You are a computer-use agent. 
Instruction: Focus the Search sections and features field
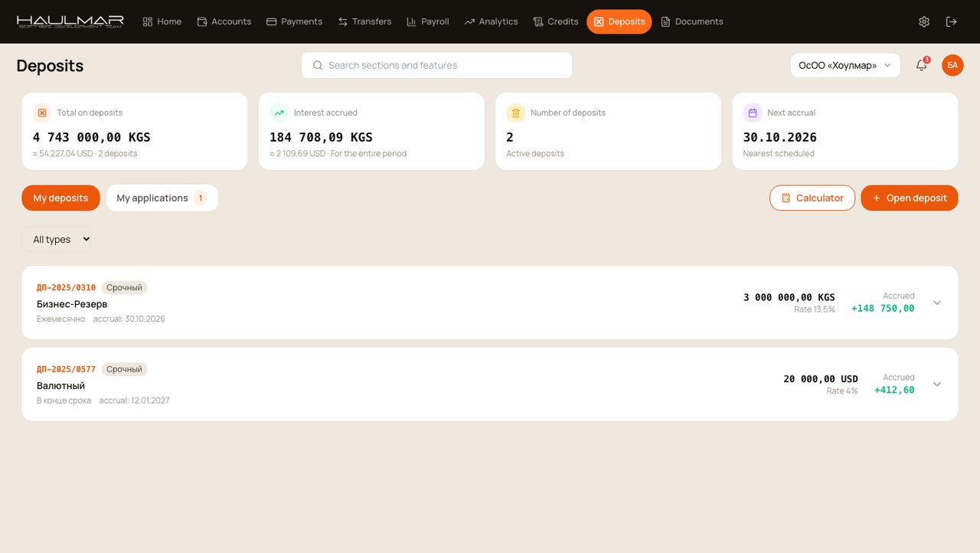click(x=436, y=65)
